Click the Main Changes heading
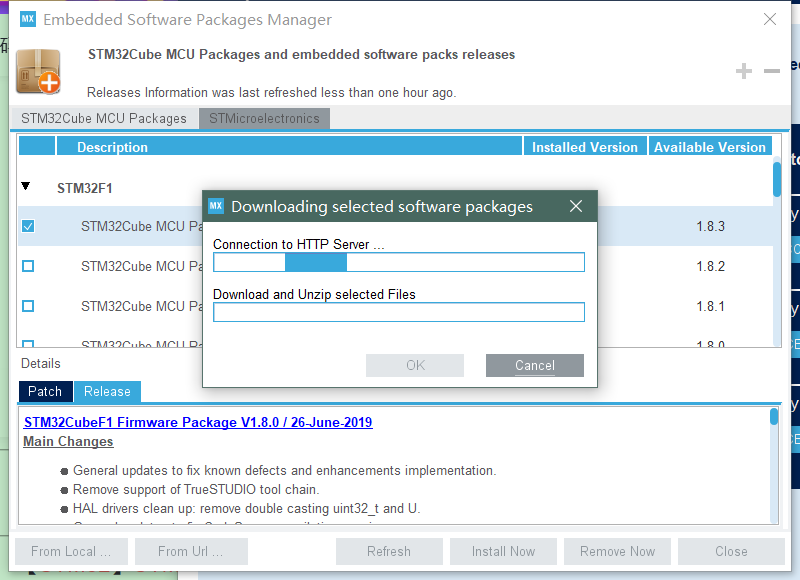Viewport: 800px width, 580px height. click(68, 441)
